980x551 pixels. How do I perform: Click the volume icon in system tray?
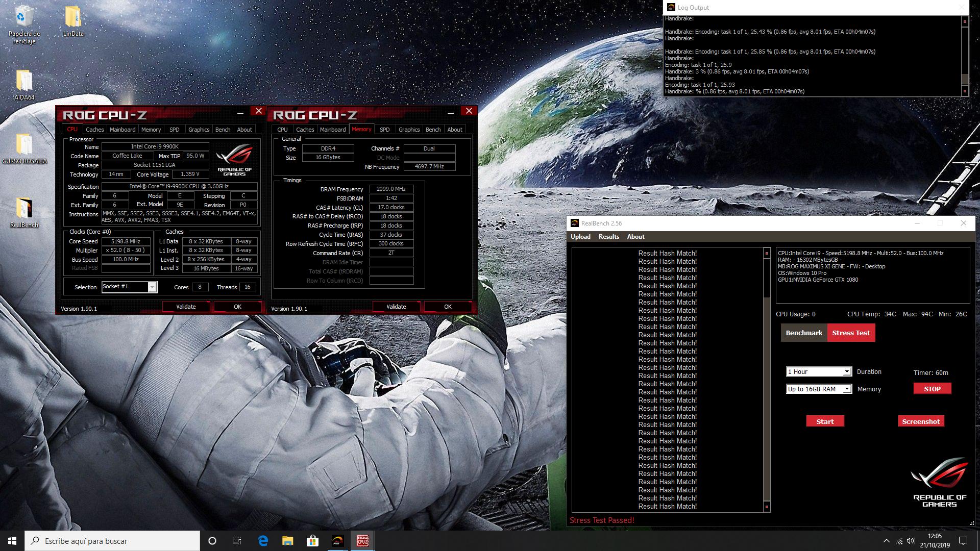coord(911,541)
